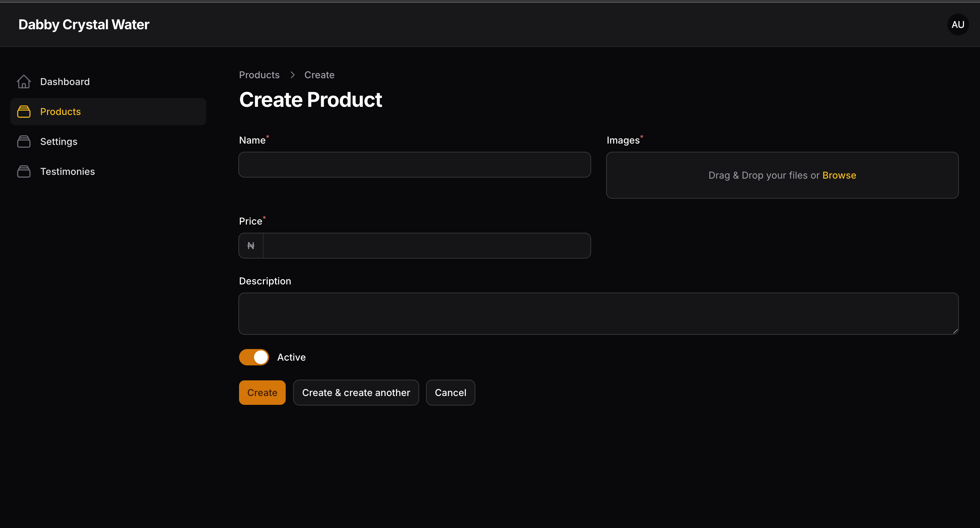
Task: Click the Description field label
Action: tap(265, 281)
